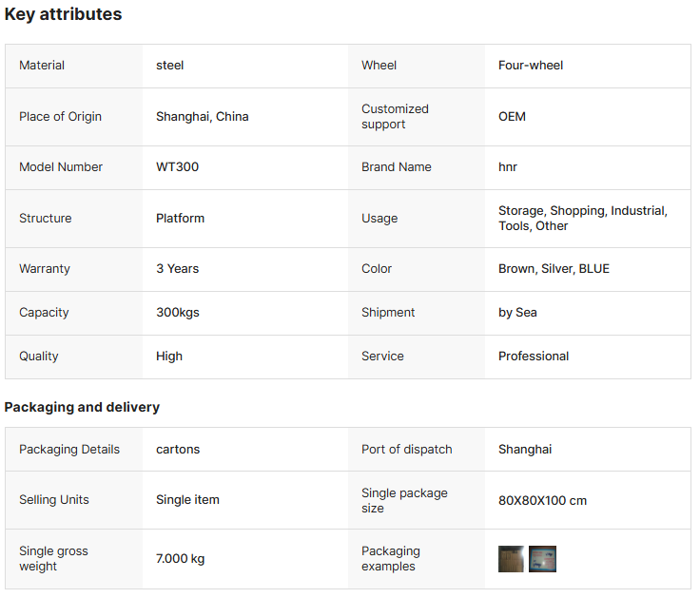The height and width of the screenshot is (598, 700).
Task: Open the first packaging example thumbnail
Action: coord(511,559)
